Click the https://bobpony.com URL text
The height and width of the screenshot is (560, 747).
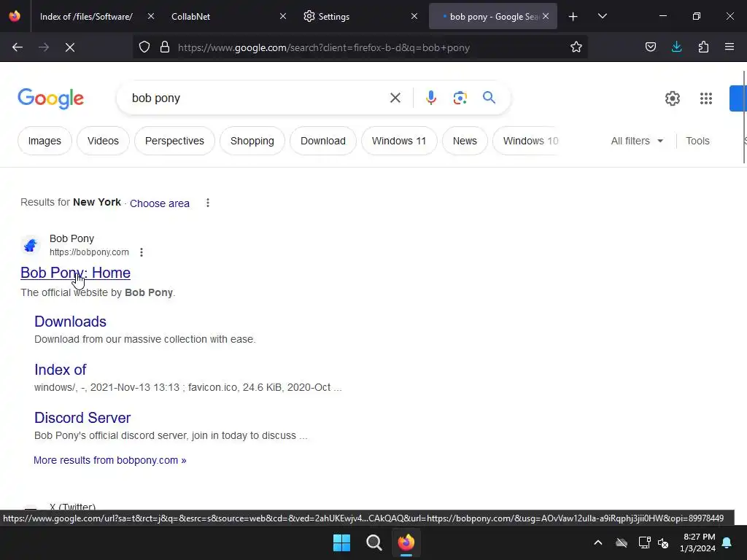[x=89, y=252]
